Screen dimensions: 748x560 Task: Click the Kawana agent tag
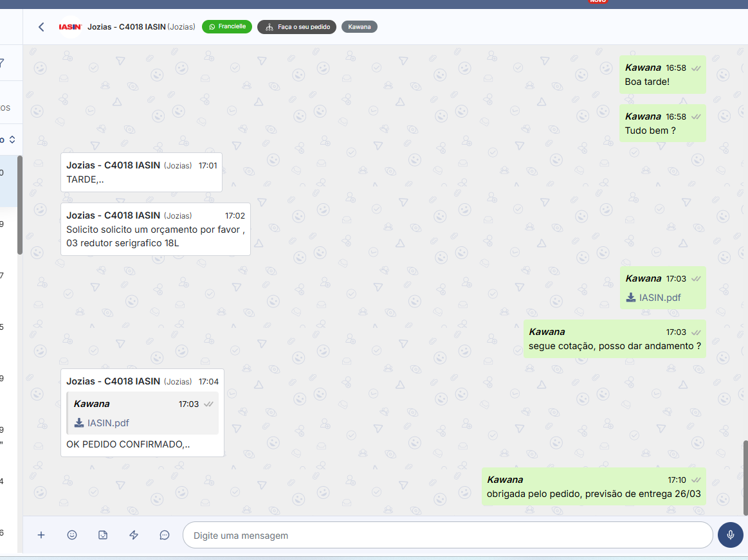(x=359, y=27)
